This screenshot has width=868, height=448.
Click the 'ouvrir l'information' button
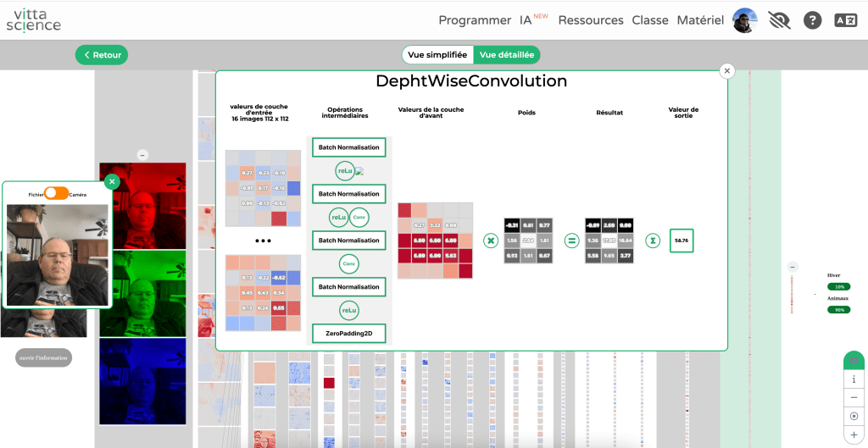(x=44, y=357)
